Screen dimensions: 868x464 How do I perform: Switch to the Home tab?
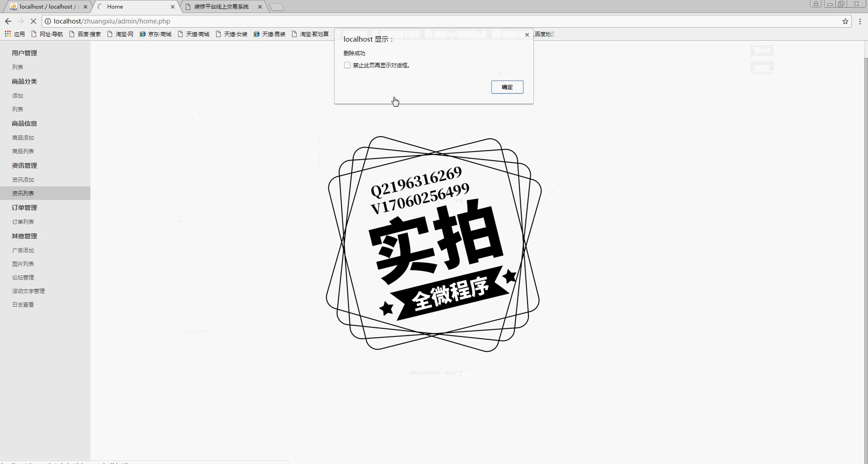coord(136,7)
